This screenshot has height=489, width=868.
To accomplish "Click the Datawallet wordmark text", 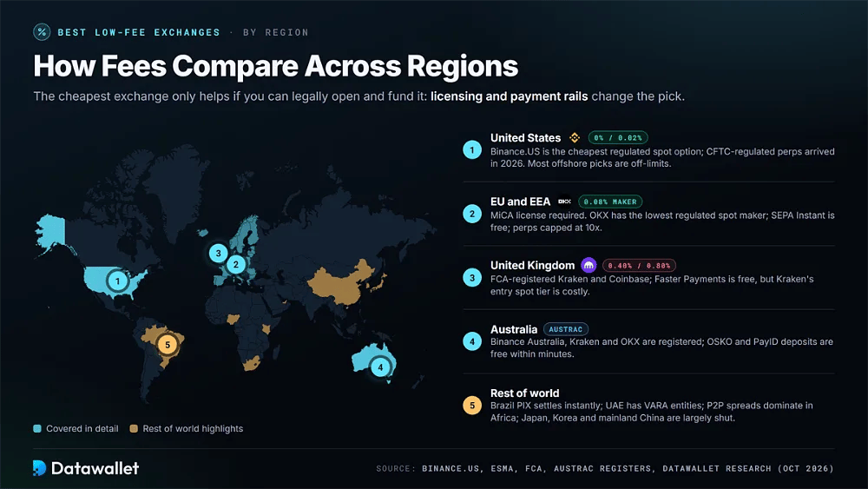I will (x=95, y=468).
